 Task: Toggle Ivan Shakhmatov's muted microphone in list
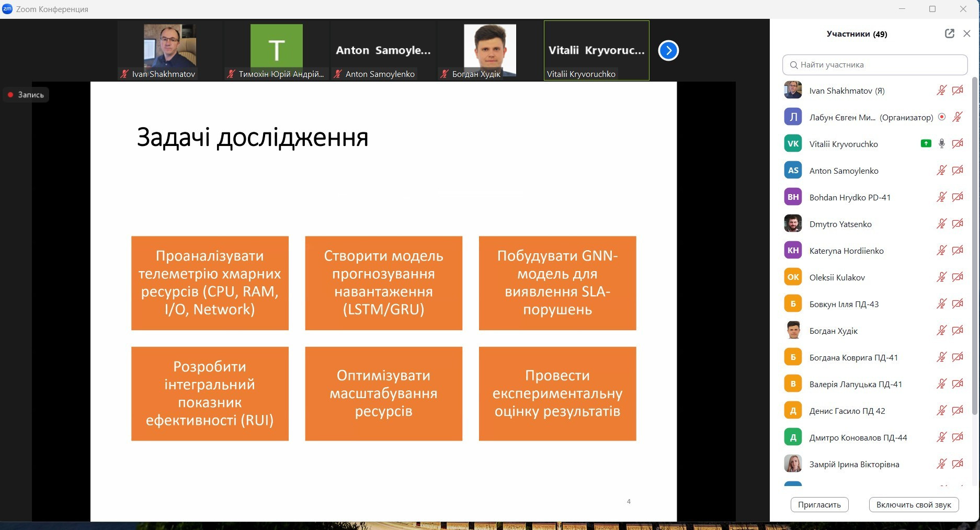(x=941, y=91)
